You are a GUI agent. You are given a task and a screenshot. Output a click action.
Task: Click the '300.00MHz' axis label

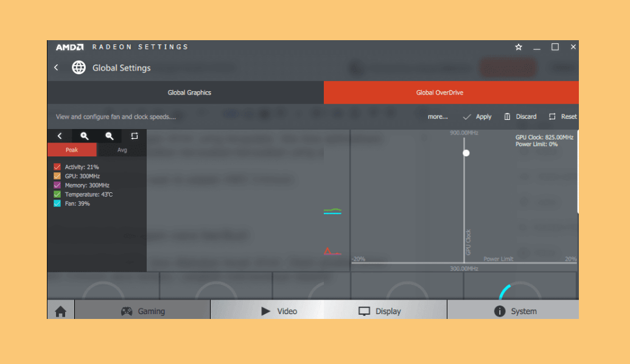click(464, 268)
